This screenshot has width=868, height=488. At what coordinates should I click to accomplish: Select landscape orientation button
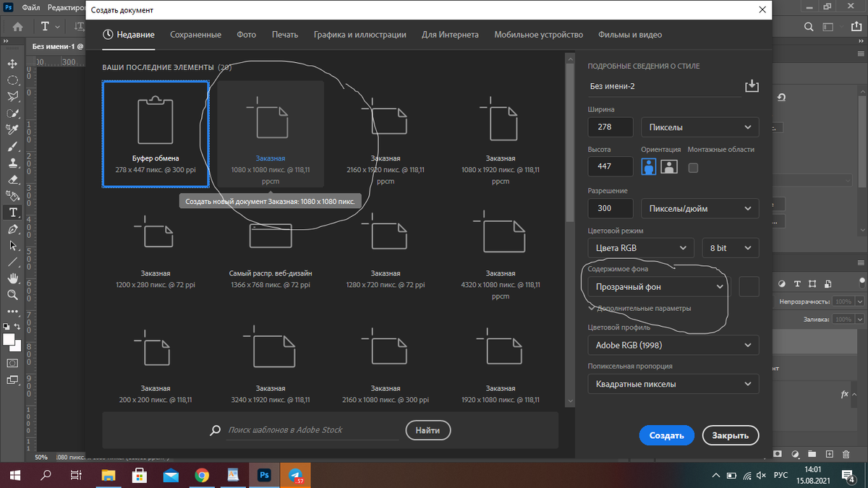tap(669, 166)
